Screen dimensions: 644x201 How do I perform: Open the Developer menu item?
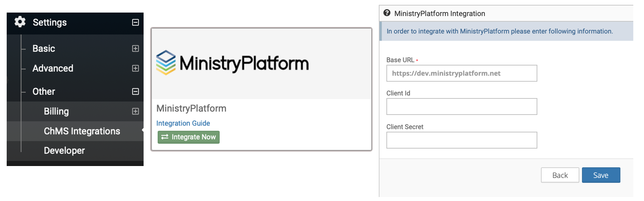pos(64,151)
